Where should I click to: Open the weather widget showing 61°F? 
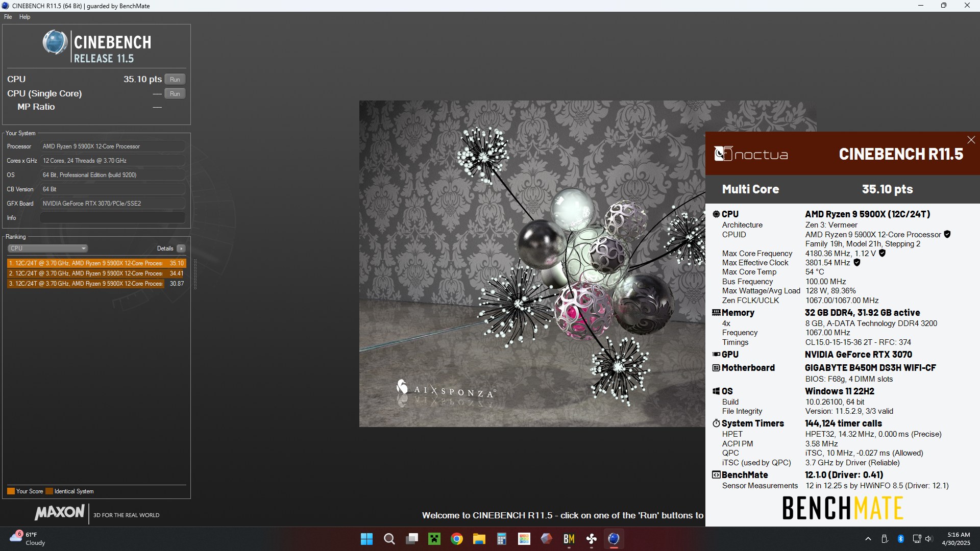[x=28, y=539]
